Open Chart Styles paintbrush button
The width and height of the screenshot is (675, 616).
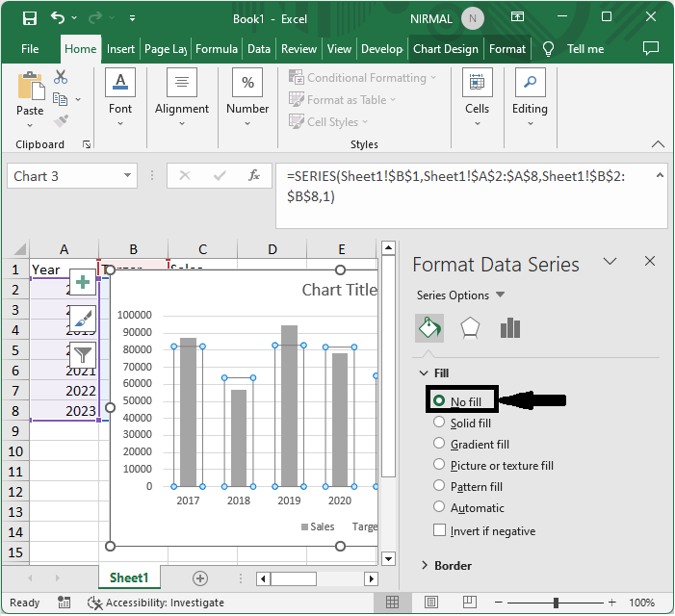tap(83, 319)
